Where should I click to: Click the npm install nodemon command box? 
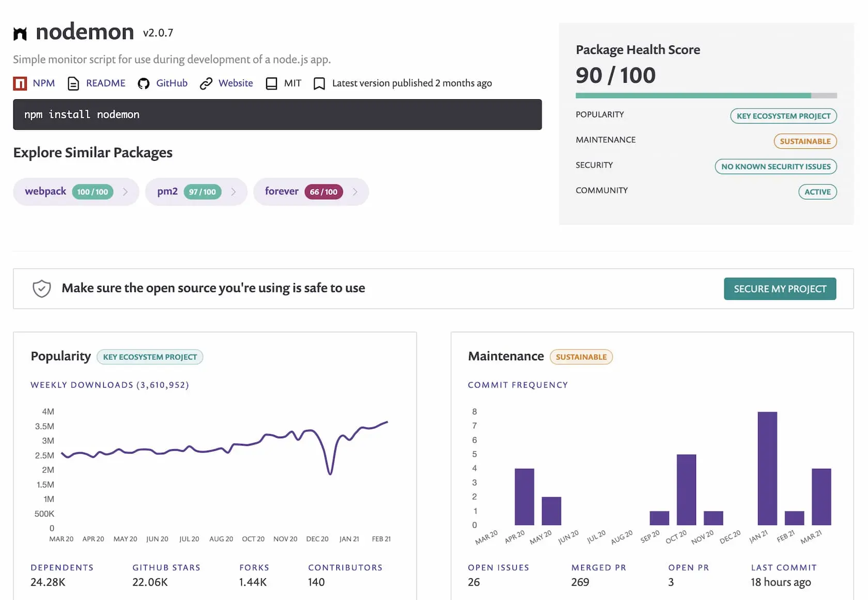click(x=277, y=114)
